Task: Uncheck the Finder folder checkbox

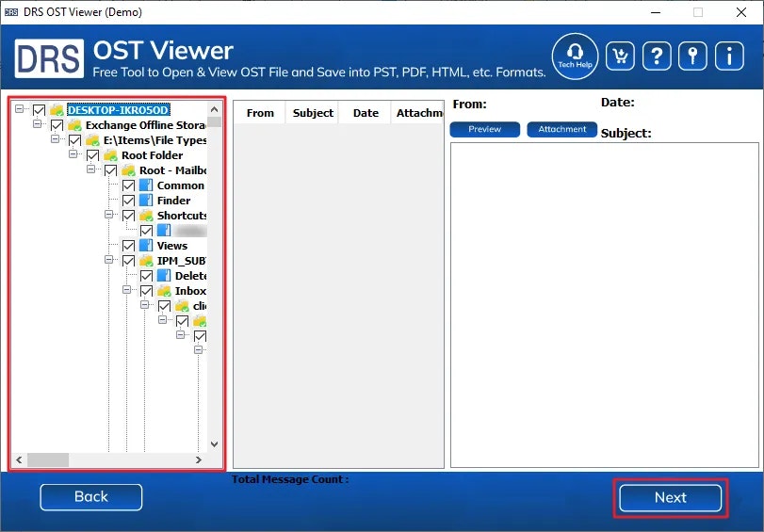Action: click(129, 201)
